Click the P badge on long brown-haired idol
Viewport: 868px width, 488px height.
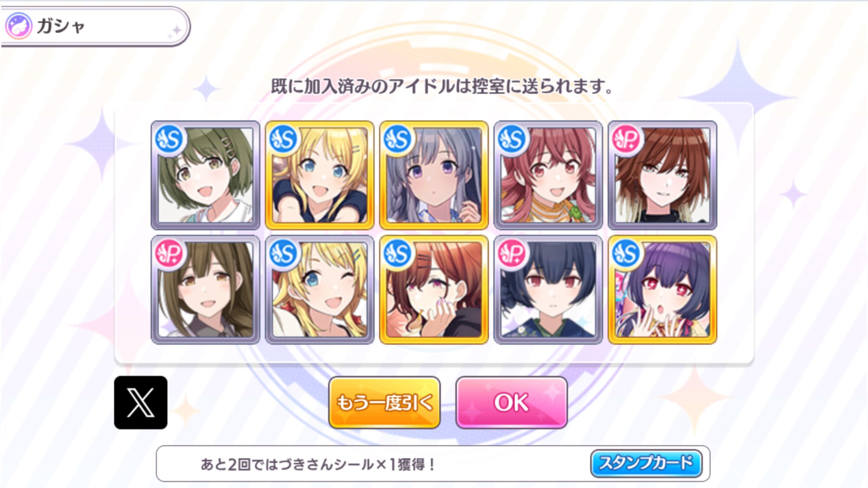(x=169, y=253)
